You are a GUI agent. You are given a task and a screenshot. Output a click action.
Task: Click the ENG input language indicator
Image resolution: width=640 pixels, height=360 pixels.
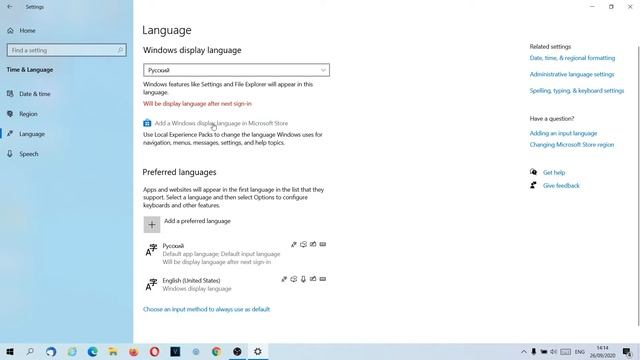(x=580, y=352)
